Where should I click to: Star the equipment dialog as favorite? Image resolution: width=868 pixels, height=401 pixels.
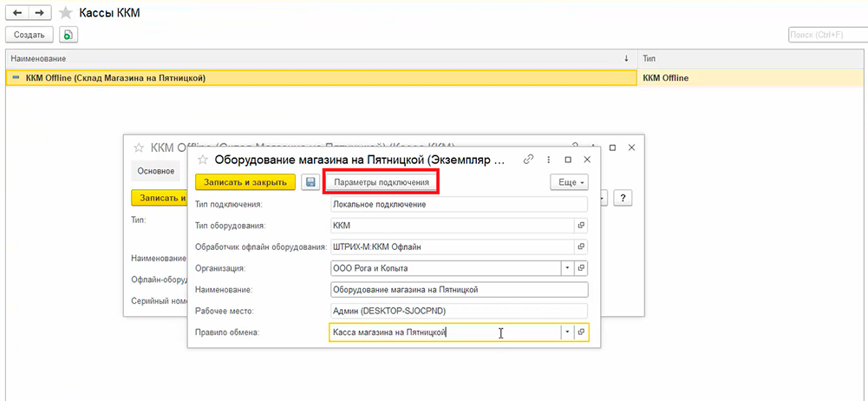coord(203,160)
